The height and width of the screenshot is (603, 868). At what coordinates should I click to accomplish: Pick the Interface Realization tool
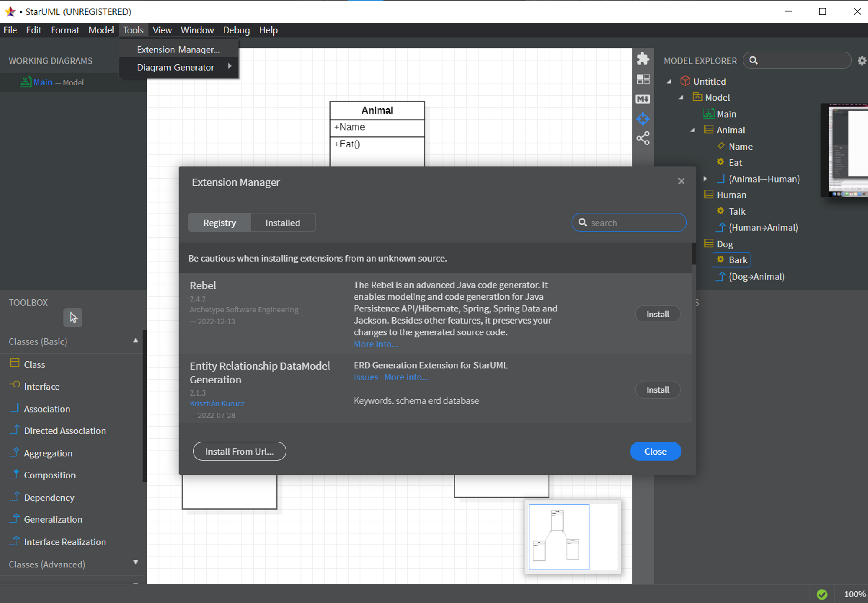pyautogui.click(x=65, y=542)
